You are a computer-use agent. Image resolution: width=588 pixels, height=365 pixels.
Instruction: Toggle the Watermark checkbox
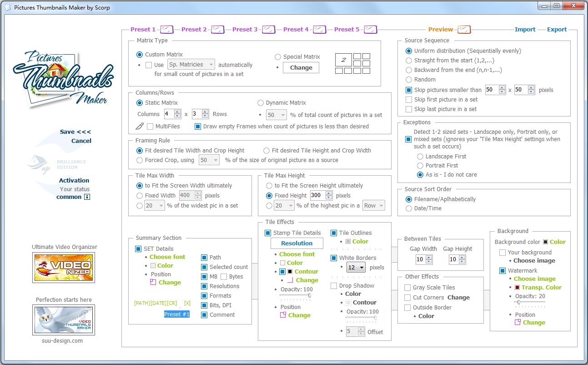point(503,271)
